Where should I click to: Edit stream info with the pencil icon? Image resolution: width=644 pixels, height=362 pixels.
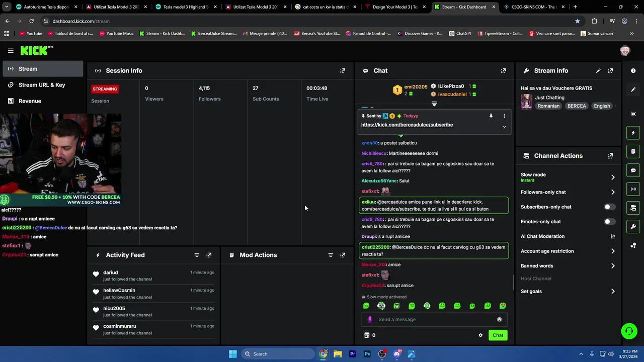tap(598, 71)
